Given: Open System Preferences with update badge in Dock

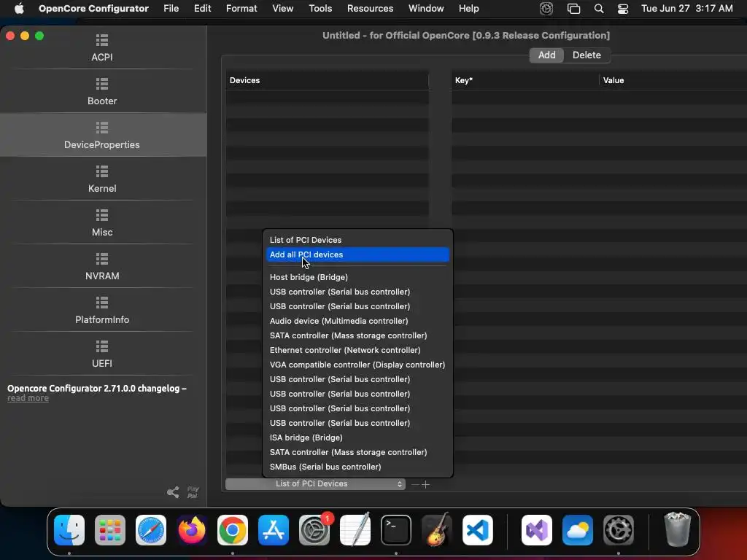Looking at the screenshot, I should [x=314, y=530].
